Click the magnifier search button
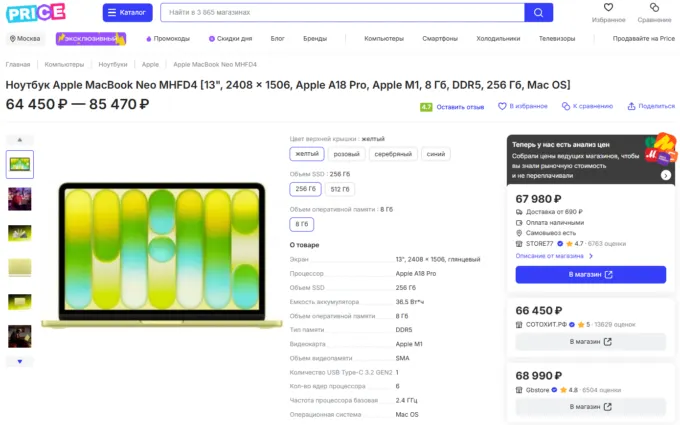680x425 pixels. pyautogui.click(x=539, y=13)
